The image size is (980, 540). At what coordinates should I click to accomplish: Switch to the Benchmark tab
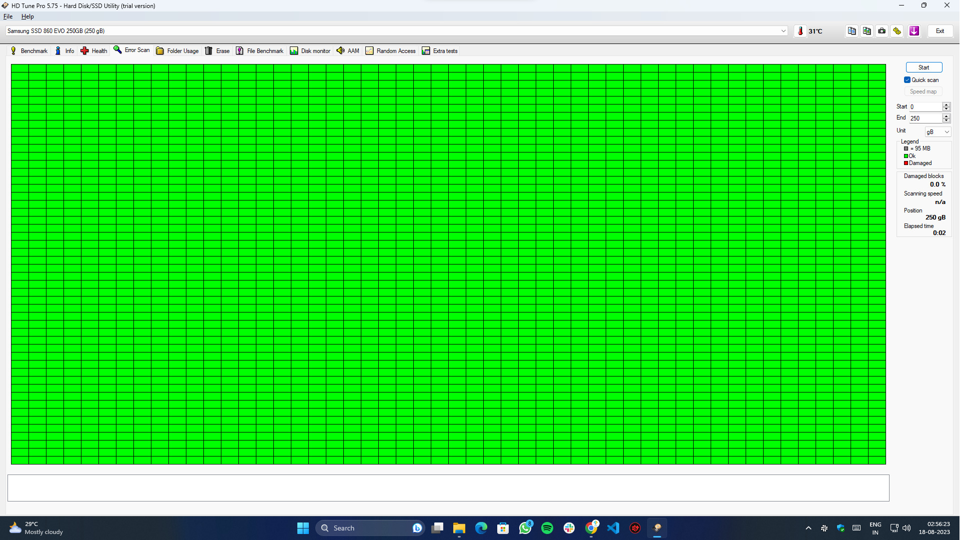pos(29,51)
